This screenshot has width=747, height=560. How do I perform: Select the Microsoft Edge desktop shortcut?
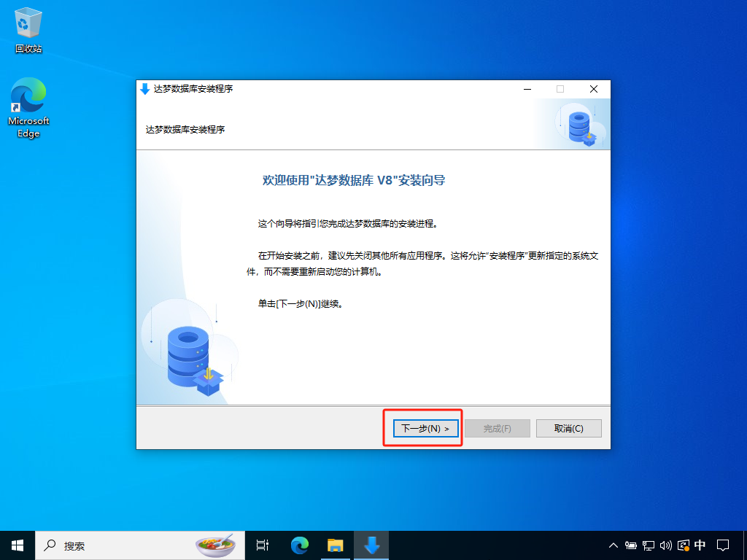(28, 108)
